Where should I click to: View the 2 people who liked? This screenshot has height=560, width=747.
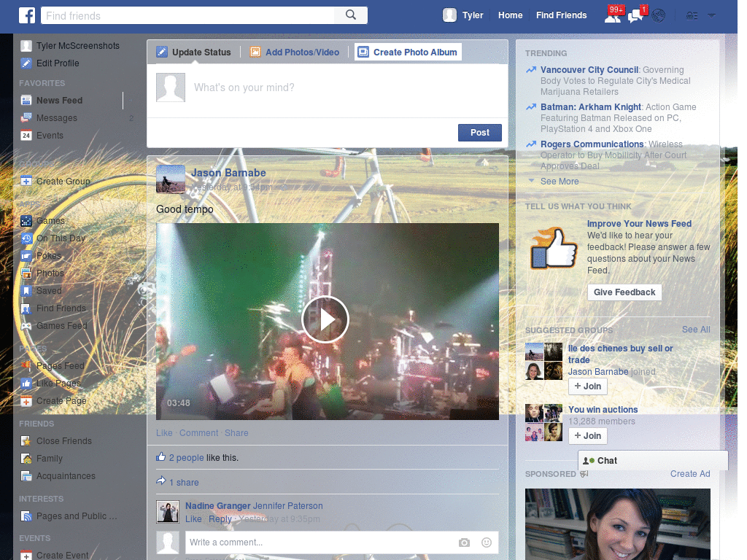(186, 458)
